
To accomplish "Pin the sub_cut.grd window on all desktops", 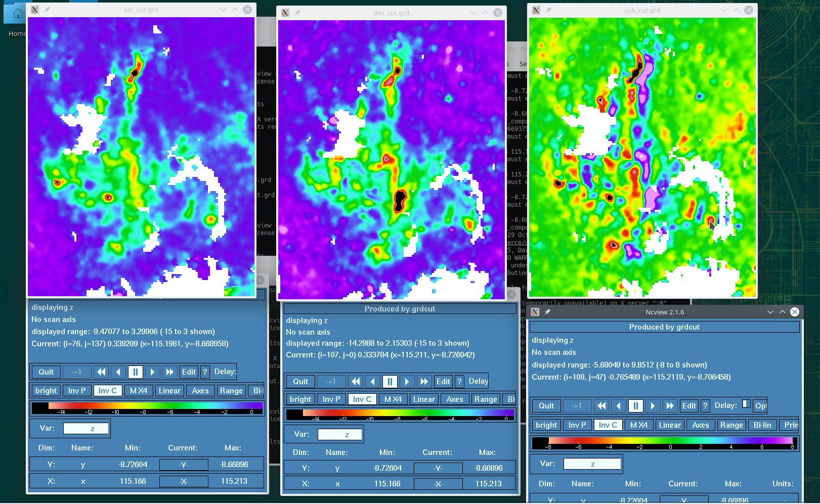I will 548,10.
